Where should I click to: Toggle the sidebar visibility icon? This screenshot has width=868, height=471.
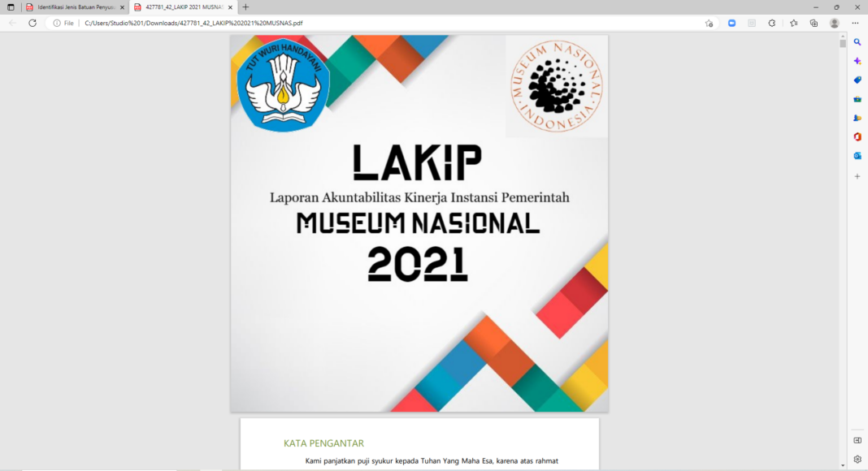pos(857,441)
